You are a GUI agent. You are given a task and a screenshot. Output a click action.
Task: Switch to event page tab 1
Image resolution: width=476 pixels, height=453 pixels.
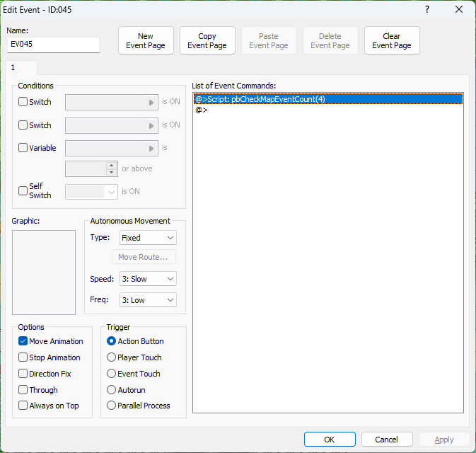(12, 67)
